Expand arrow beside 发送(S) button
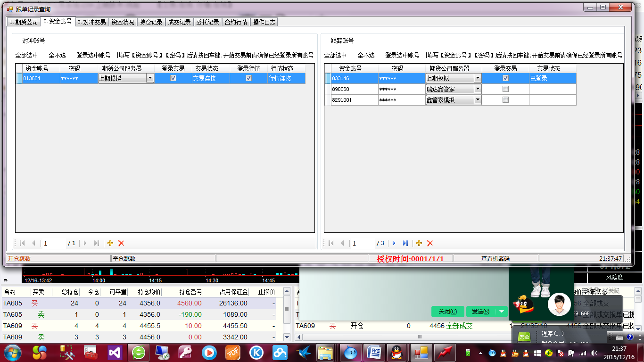644x362 pixels. click(x=501, y=312)
